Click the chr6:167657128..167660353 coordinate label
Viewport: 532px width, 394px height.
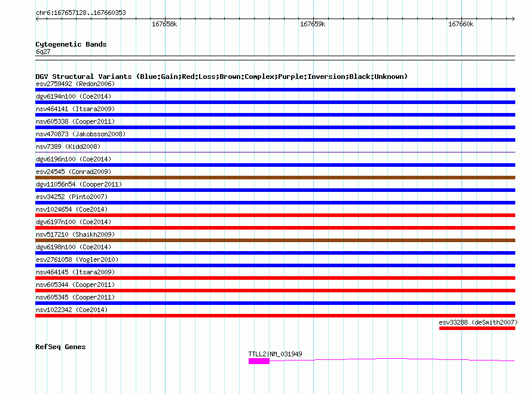click(x=81, y=13)
